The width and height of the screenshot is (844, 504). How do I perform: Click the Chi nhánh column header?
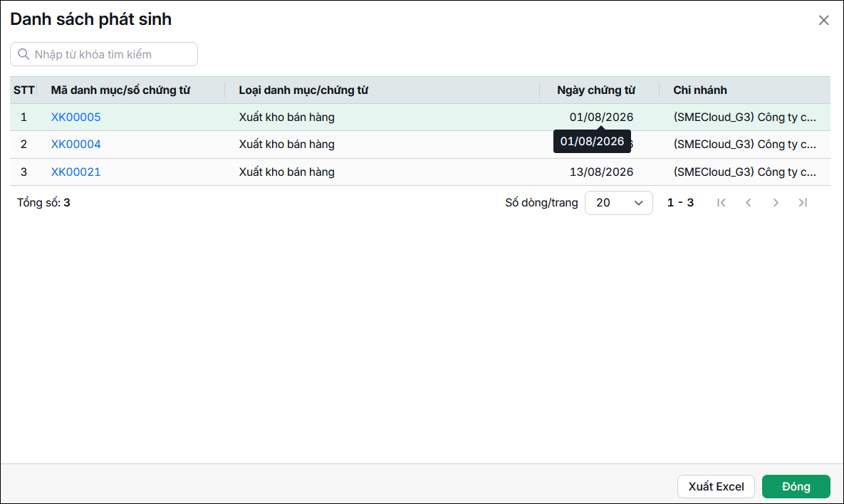tap(699, 90)
